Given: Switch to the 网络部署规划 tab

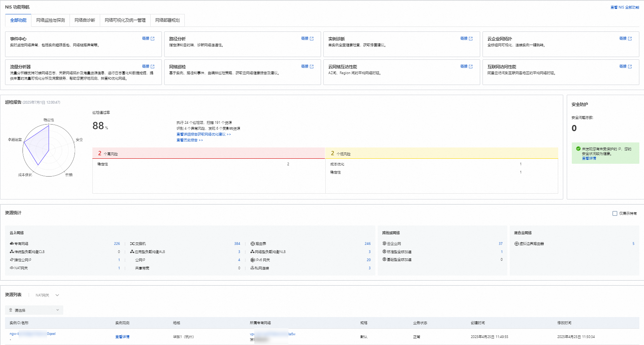Looking at the screenshot, I should coord(167,20).
